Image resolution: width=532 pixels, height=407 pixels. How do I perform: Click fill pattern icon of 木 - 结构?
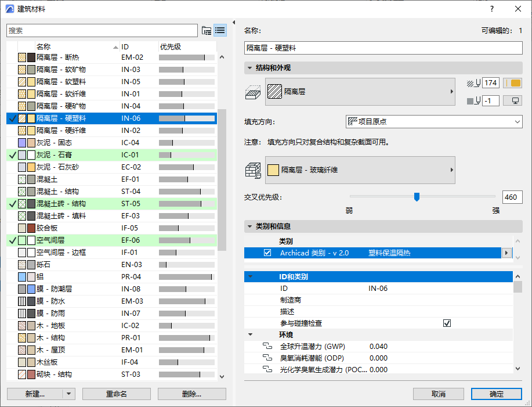coord(22,338)
